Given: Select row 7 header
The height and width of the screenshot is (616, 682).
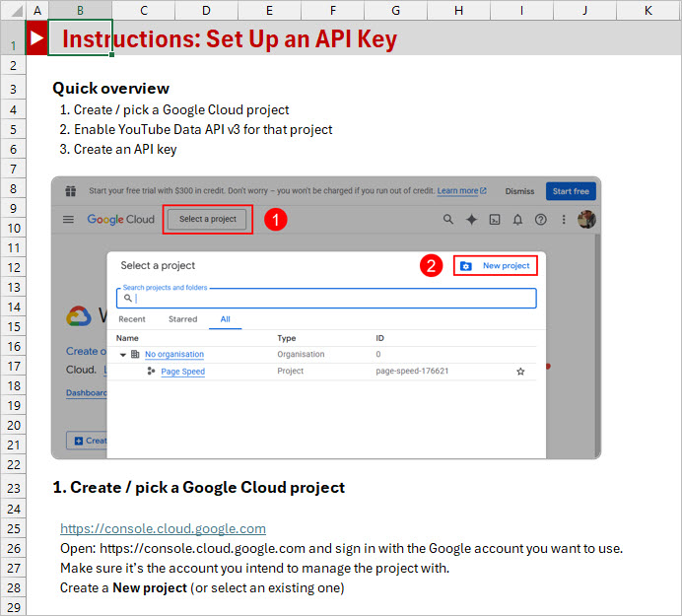Looking at the screenshot, I should (x=14, y=169).
